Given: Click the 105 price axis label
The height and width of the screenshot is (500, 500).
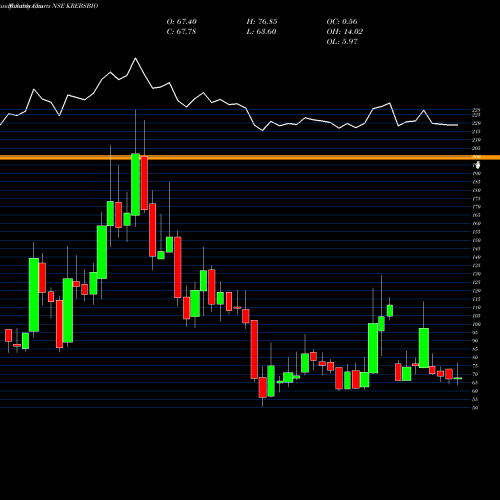Looking at the screenshot, I should (476, 316).
